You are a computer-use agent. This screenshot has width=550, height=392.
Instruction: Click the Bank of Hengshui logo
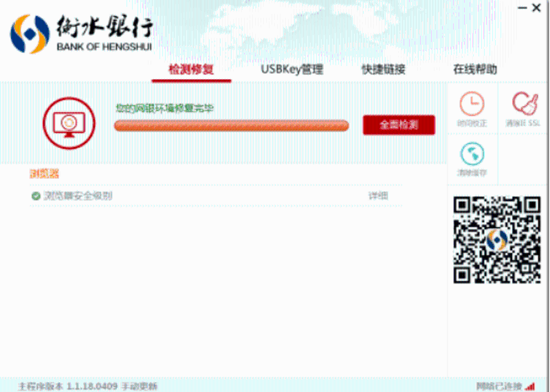[x=29, y=34]
